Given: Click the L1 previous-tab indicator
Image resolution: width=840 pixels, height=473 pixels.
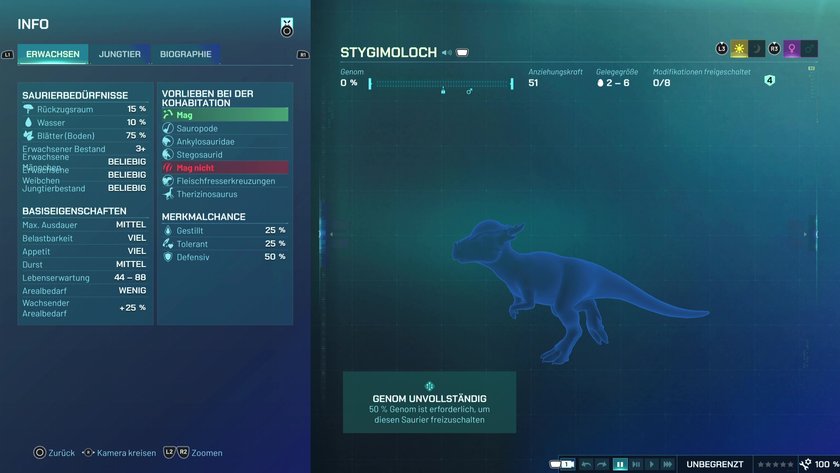Looking at the screenshot, I should coord(8,55).
